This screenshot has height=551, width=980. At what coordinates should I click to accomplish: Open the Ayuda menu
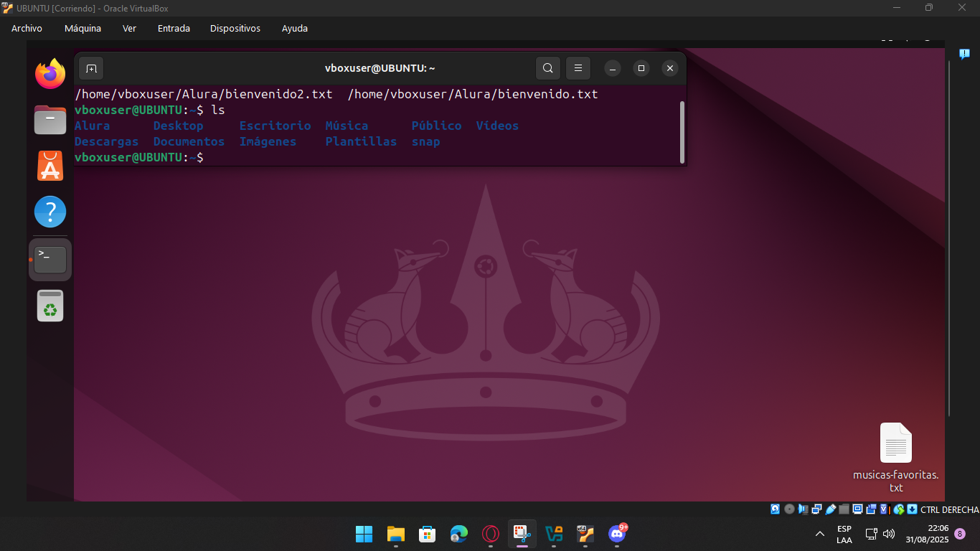[295, 29]
